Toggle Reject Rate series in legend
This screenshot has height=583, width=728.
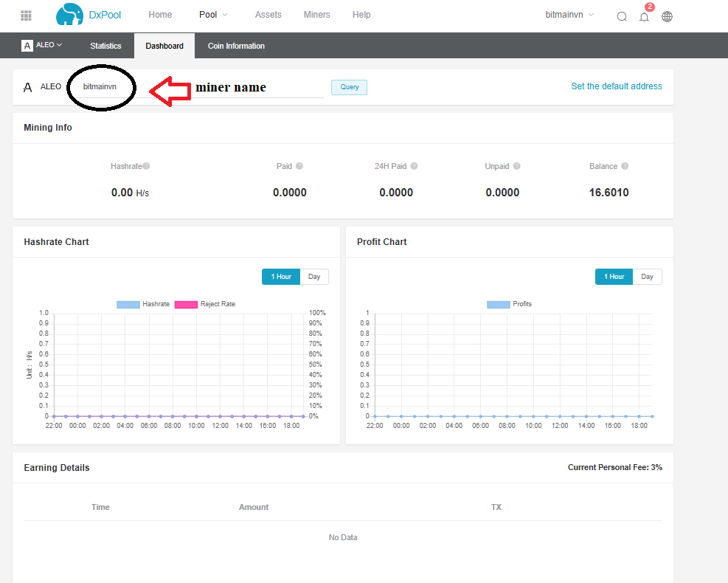pyautogui.click(x=205, y=304)
